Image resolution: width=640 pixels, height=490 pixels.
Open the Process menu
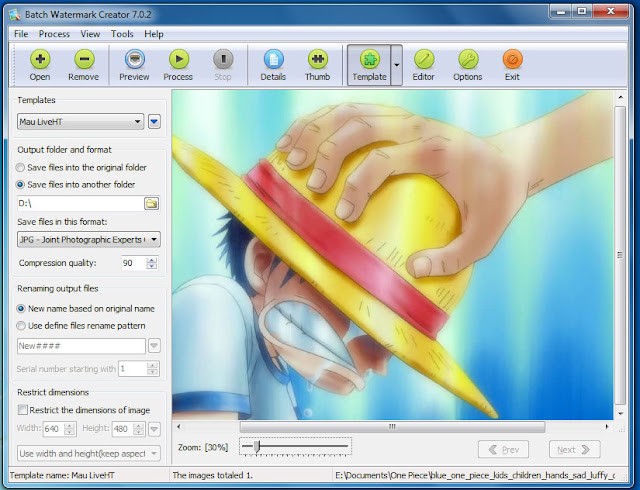click(54, 34)
